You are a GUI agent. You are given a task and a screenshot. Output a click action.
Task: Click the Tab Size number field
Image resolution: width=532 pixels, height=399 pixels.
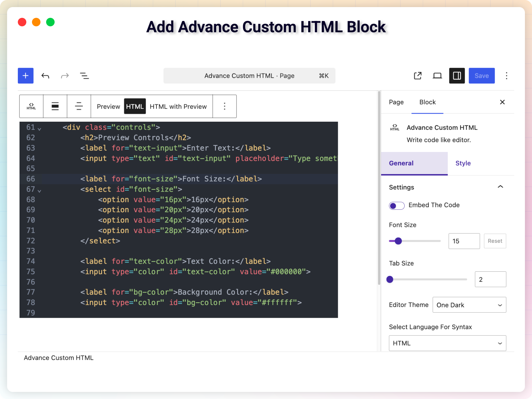pyautogui.click(x=490, y=279)
